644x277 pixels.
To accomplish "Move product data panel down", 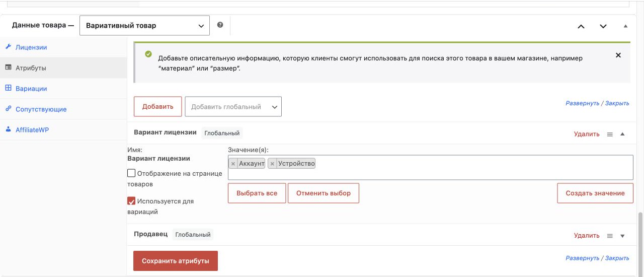I will click(603, 26).
